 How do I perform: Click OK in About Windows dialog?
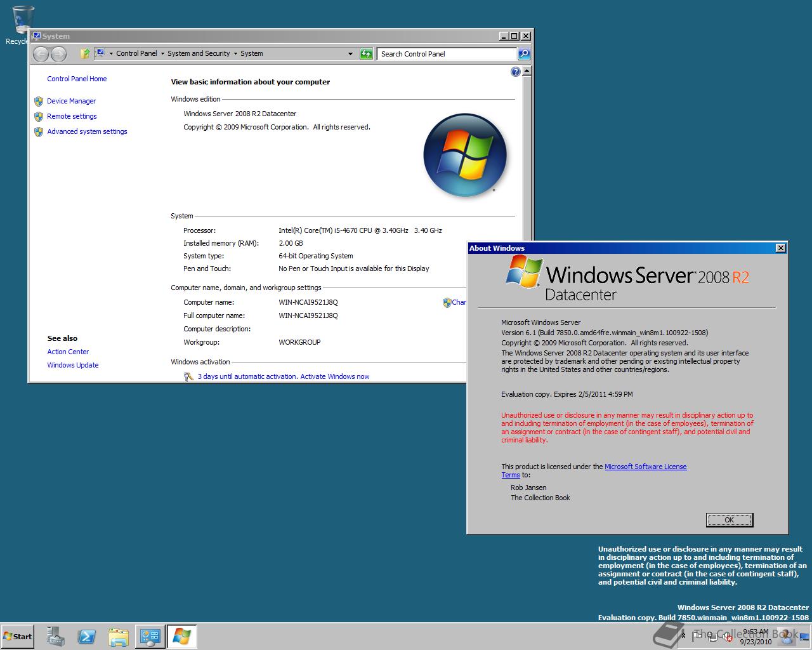[730, 520]
